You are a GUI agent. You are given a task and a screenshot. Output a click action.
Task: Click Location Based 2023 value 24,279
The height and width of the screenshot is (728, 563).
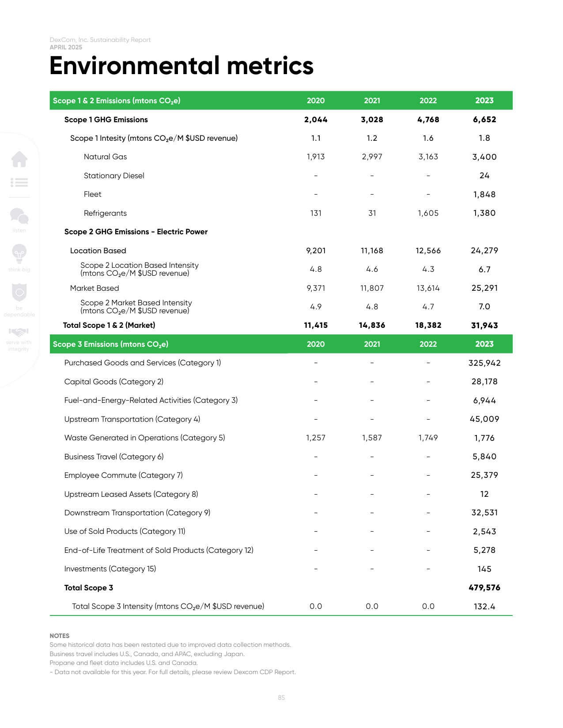click(484, 251)
